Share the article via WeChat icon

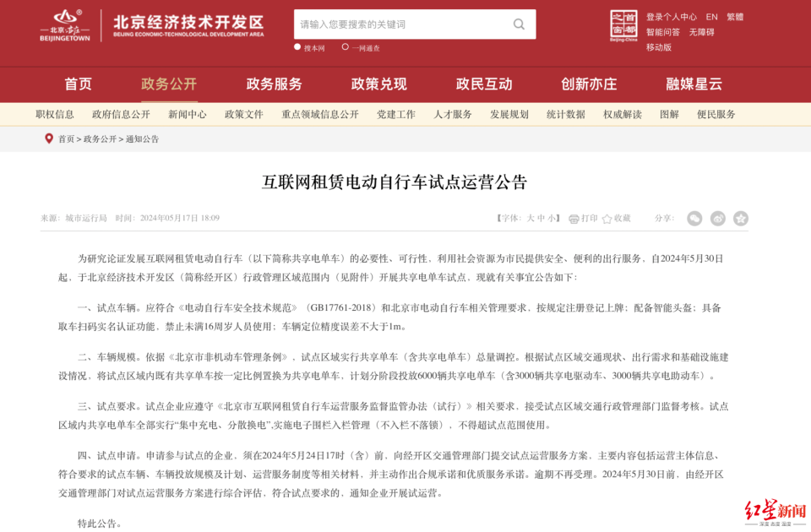[x=694, y=218]
